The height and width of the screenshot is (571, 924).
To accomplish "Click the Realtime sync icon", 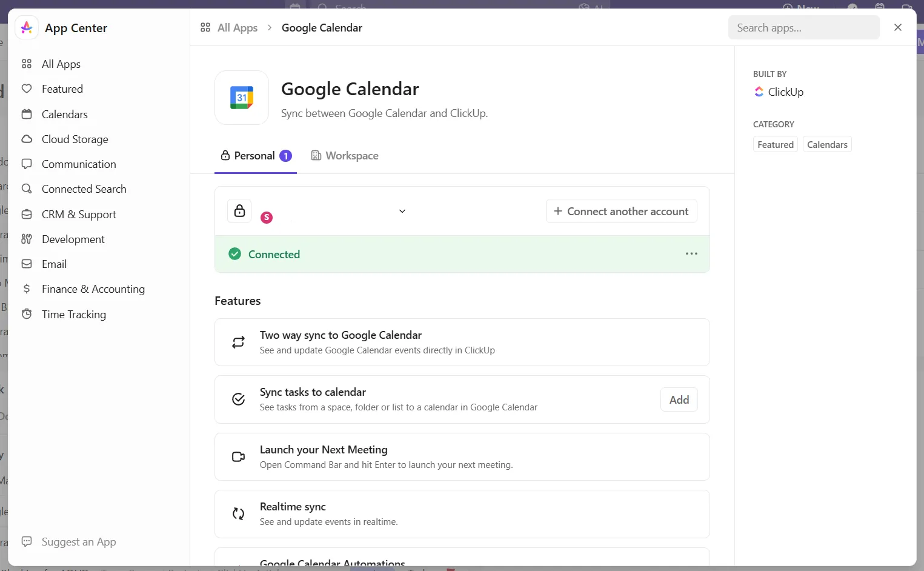I will pyautogui.click(x=239, y=514).
